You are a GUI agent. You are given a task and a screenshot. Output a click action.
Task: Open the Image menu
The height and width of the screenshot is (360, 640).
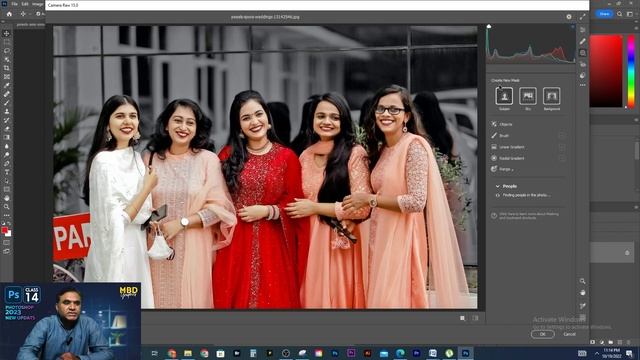pyautogui.click(x=38, y=4)
